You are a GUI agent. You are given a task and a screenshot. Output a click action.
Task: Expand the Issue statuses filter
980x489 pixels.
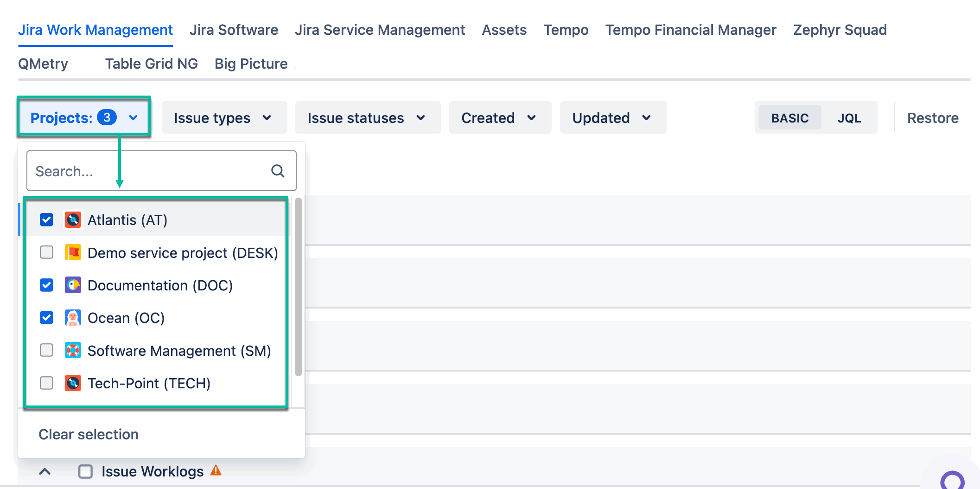(x=367, y=118)
